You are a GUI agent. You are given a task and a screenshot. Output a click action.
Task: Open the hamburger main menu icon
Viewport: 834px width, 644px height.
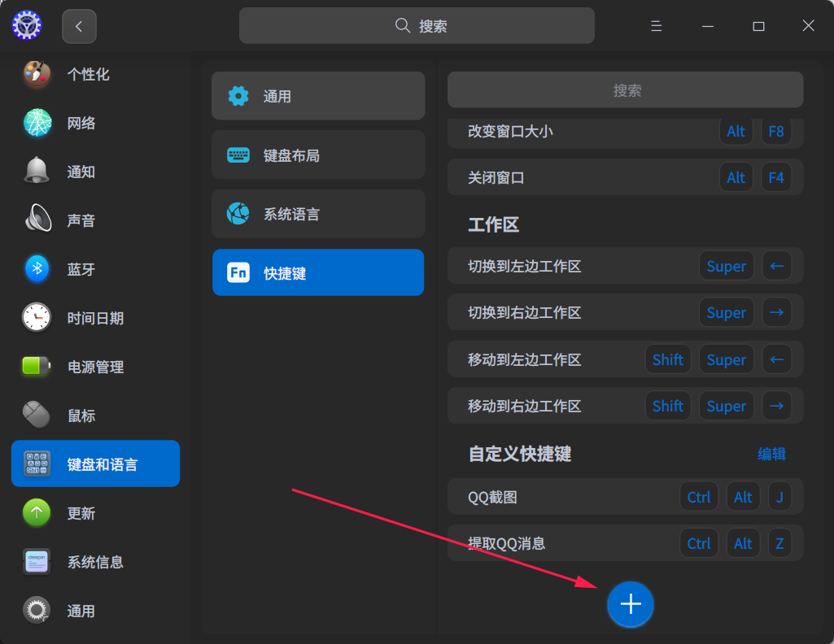(x=657, y=25)
